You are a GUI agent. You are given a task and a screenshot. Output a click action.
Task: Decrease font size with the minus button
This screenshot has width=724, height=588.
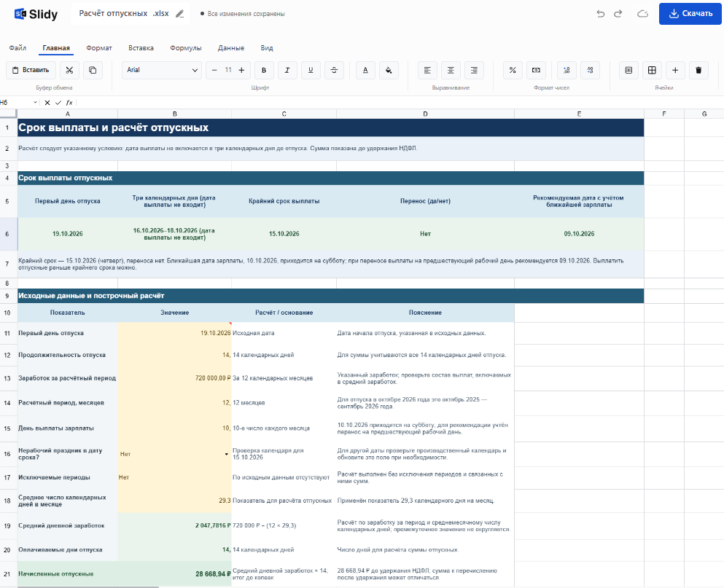click(214, 70)
